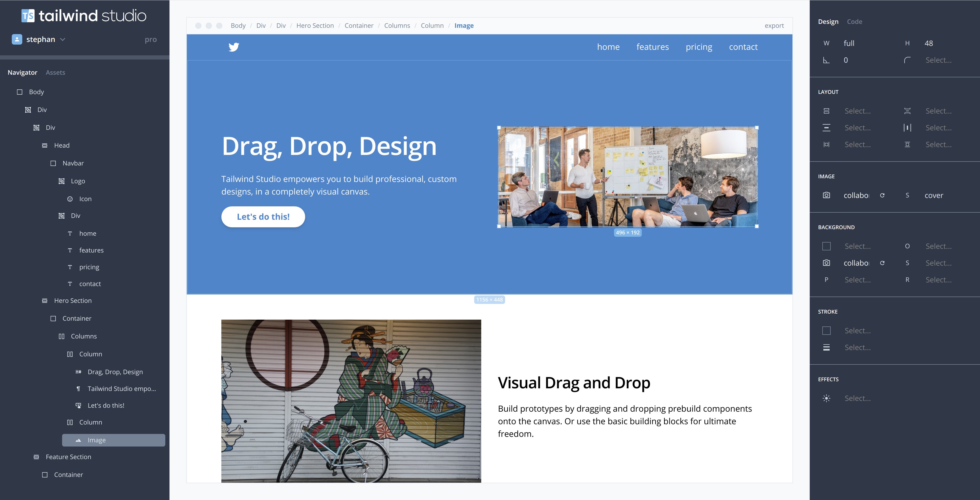Click the Twitter bird logo on canvas
This screenshot has height=500, width=980.
tap(234, 47)
